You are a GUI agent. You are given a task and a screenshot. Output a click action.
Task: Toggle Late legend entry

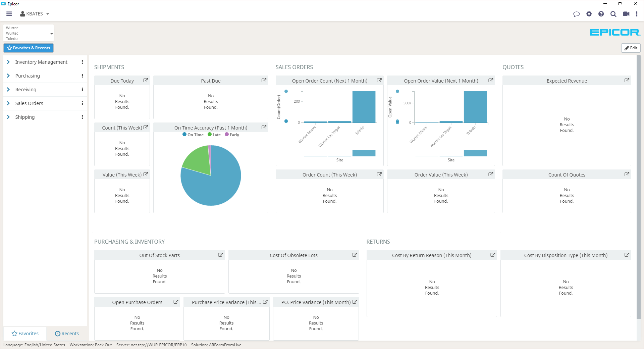coord(214,135)
